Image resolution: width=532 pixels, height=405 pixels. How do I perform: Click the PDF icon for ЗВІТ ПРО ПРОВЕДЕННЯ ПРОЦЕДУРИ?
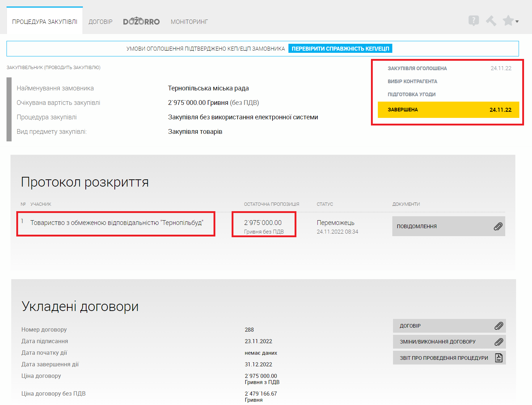(499, 358)
